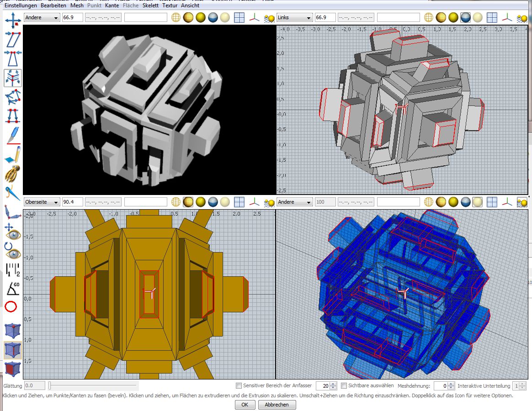Toggle scene rendering icon in top-left view
532x411 pixels.
point(269,18)
